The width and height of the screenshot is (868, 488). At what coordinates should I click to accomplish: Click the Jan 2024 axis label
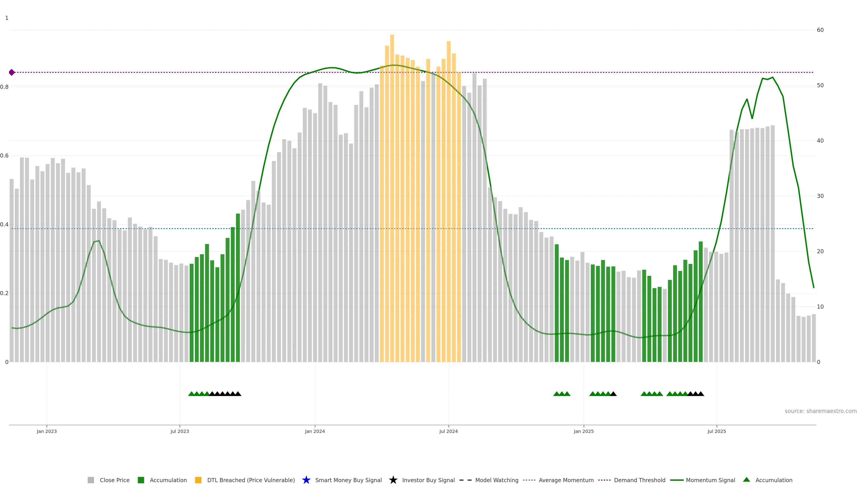[x=315, y=431]
